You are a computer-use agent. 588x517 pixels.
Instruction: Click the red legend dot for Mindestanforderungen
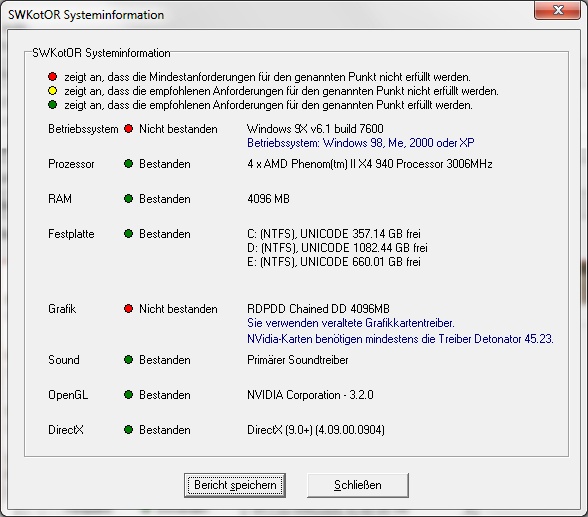click(52, 77)
